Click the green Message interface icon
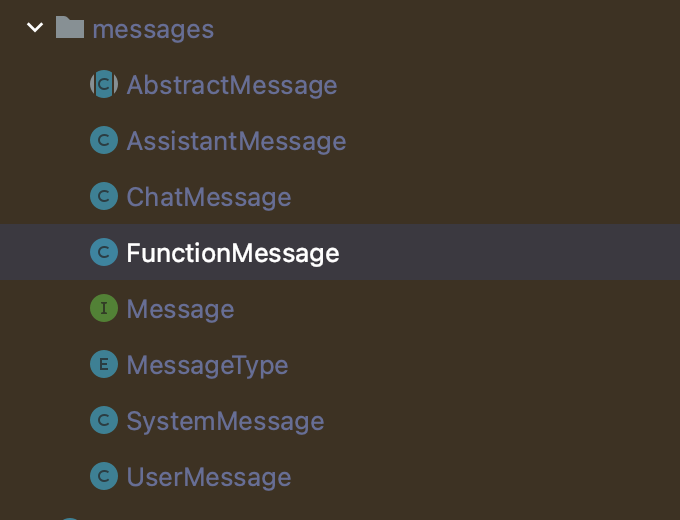This screenshot has width=680, height=520. point(104,309)
